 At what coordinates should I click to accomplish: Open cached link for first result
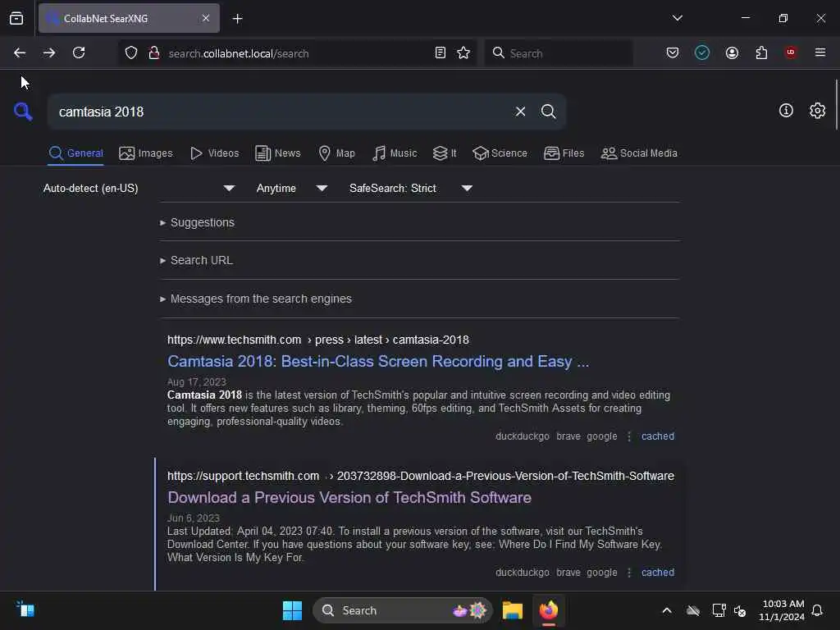[x=658, y=436]
